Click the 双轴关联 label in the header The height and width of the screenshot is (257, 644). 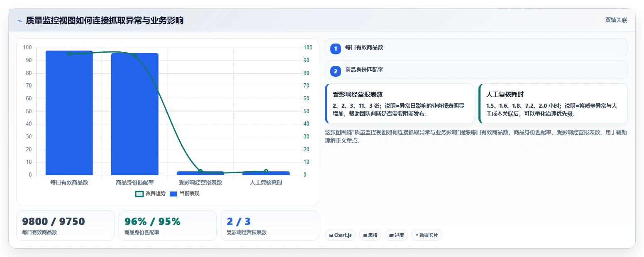[x=616, y=20]
